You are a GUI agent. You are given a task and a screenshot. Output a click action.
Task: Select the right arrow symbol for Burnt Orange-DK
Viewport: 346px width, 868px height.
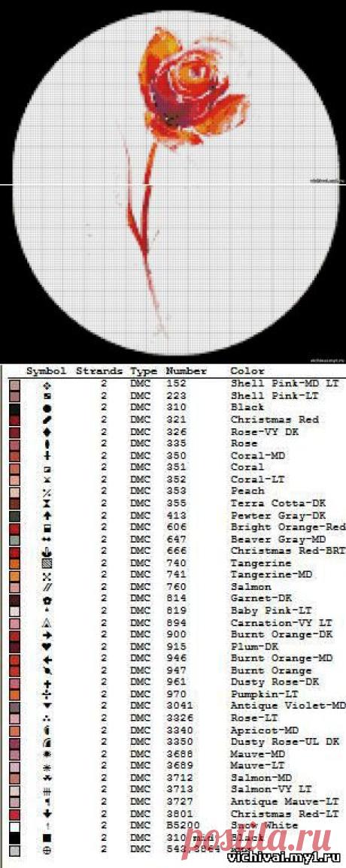click(x=47, y=634)
